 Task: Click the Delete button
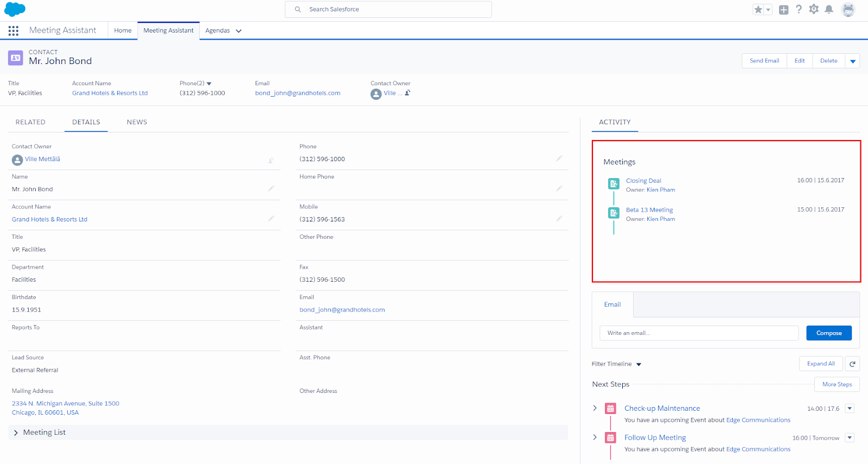828,61
